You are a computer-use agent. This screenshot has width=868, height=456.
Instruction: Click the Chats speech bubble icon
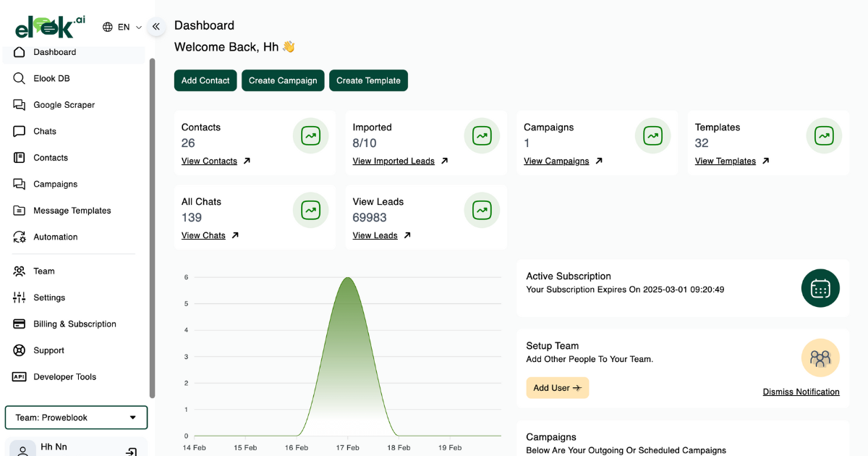20,131
